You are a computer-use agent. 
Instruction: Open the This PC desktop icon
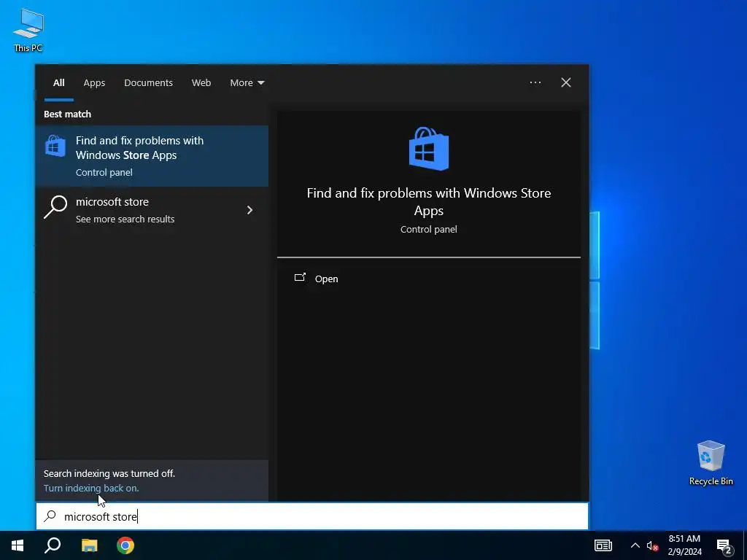click(x=28, y=31)
